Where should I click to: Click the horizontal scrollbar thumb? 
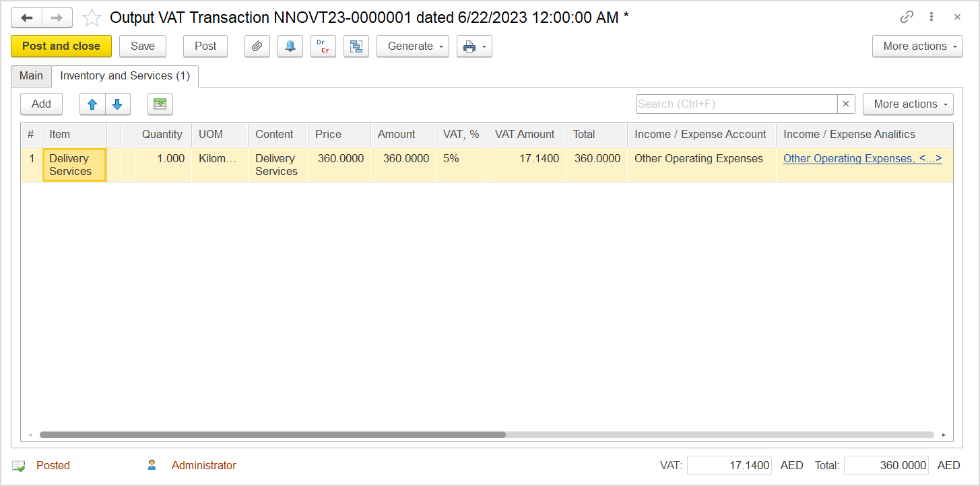[272, 435]
